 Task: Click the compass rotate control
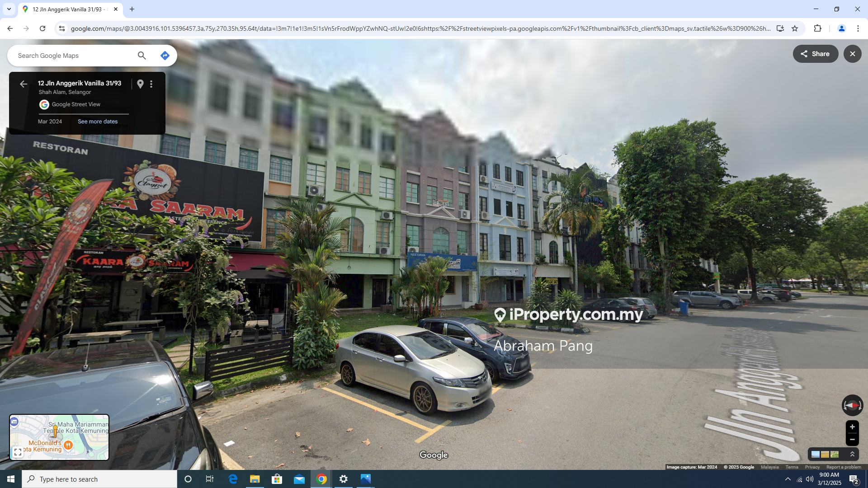pyautogui.click(x=852, y=405)
